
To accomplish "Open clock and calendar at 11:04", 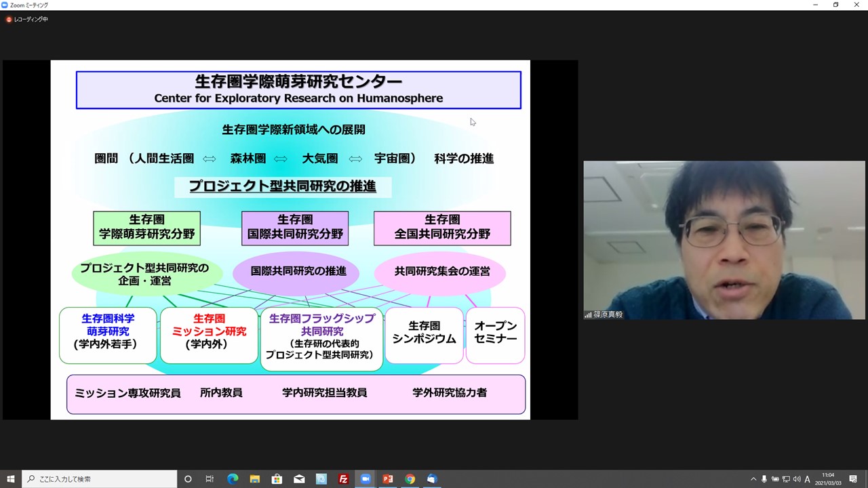I will tap(828, 479).
